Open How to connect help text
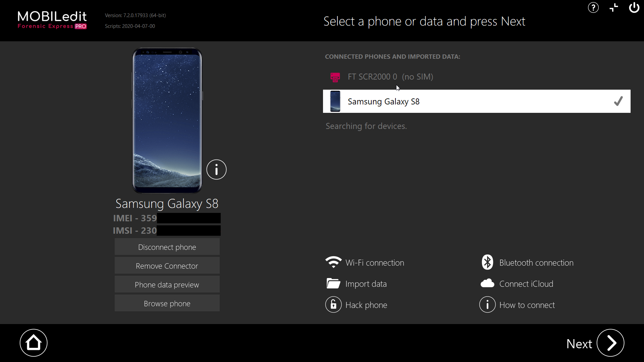 tap(527, 305)
